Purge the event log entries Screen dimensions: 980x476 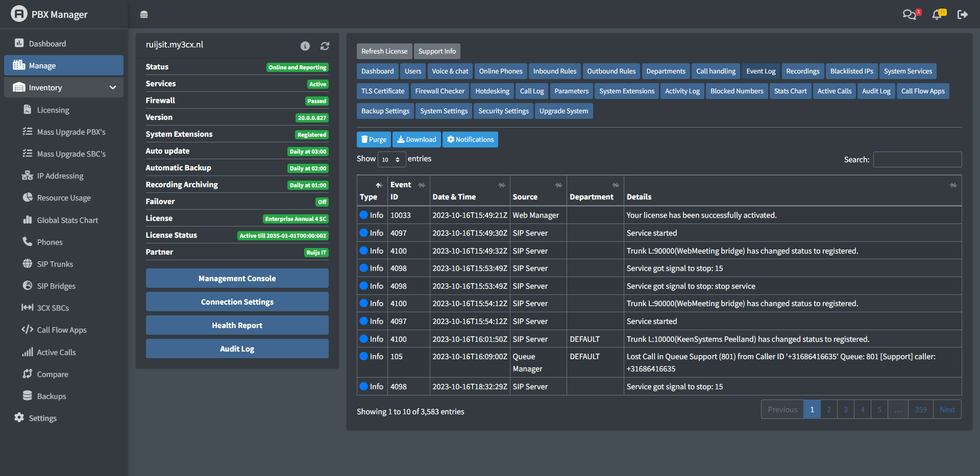click(x=374, y=139)
